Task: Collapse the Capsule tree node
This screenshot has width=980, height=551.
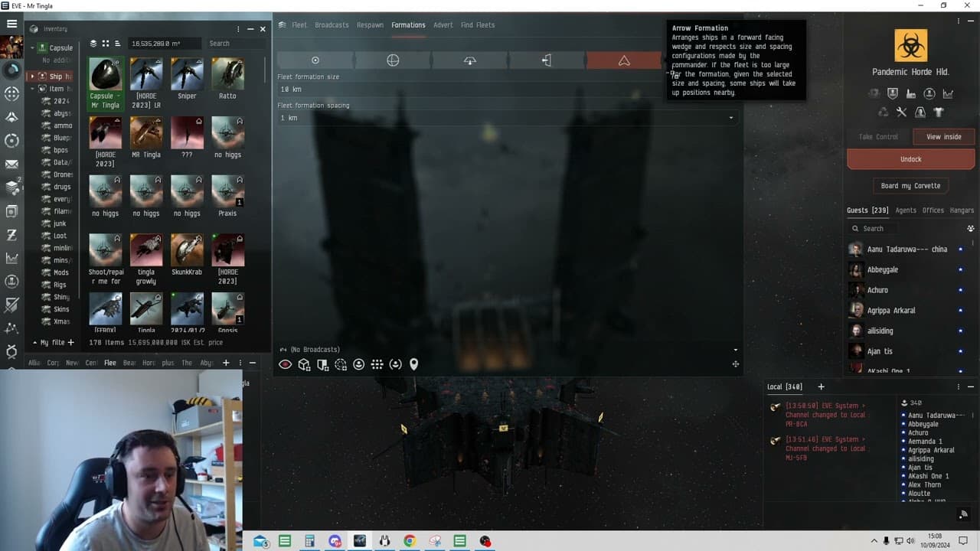Action: coord(32,48)
